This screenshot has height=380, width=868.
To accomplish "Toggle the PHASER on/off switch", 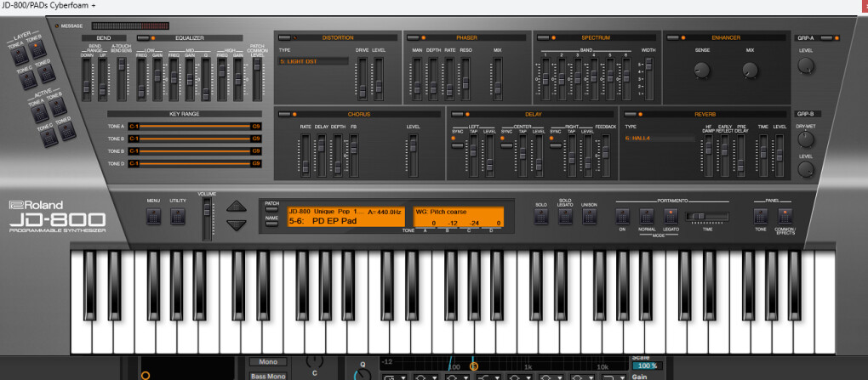I will point(413,37).
